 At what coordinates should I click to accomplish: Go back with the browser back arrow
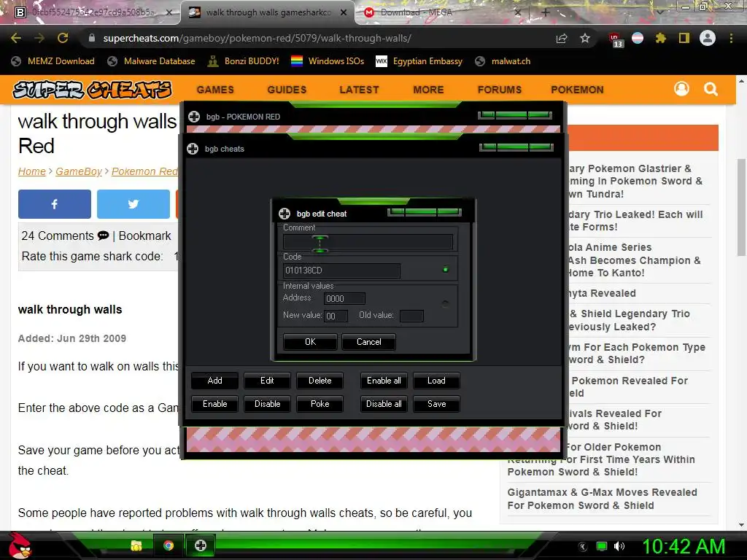[16, 38]
